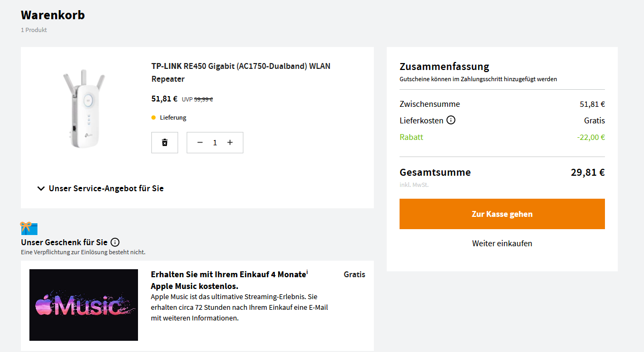Image resolution: width=644 pixels, height=352 pixels.
Task: Open info icon beside Unser Geschenk für Sie
Action: (x=115, y=243)
